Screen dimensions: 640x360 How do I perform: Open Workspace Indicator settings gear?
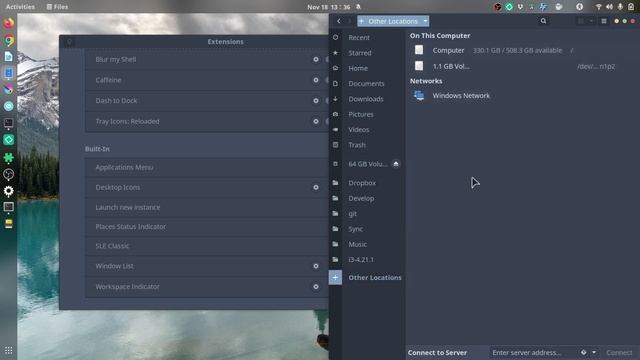pos(316,287)
